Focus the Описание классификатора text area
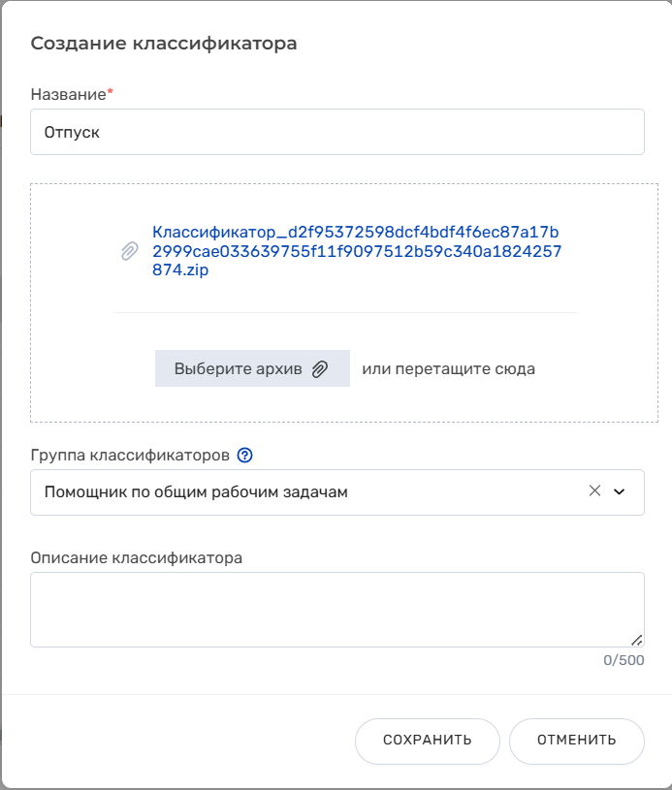 [x=337, y=610]
